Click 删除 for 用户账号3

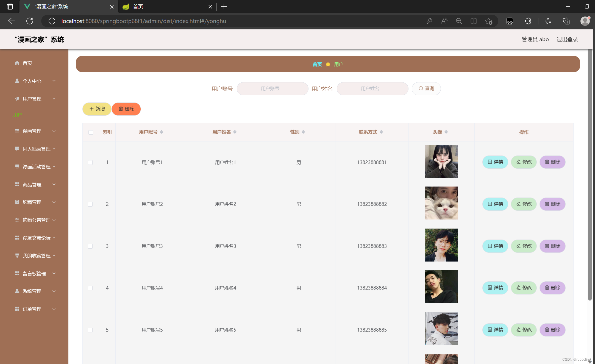pos(552,246)
